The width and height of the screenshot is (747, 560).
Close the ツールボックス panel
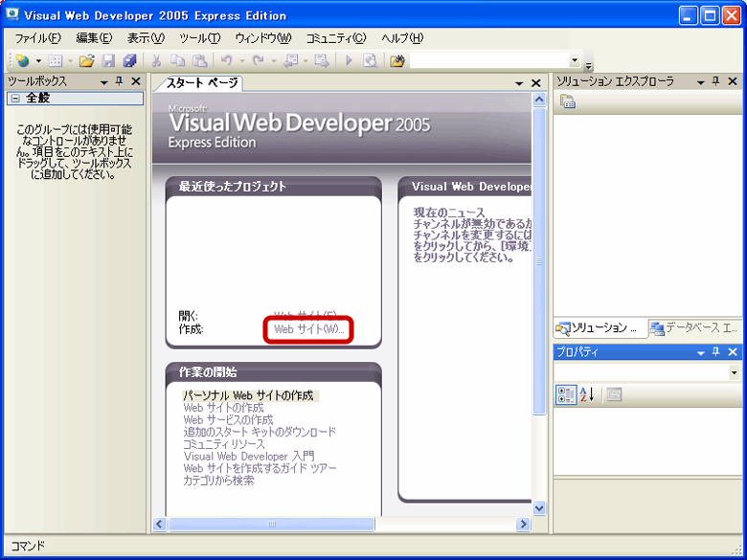tap(136, 82)
